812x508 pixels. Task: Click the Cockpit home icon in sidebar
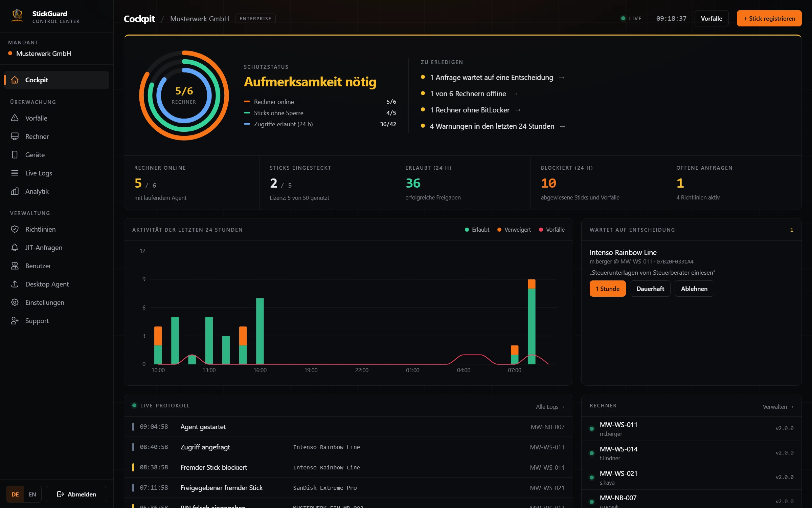point(15,80)
